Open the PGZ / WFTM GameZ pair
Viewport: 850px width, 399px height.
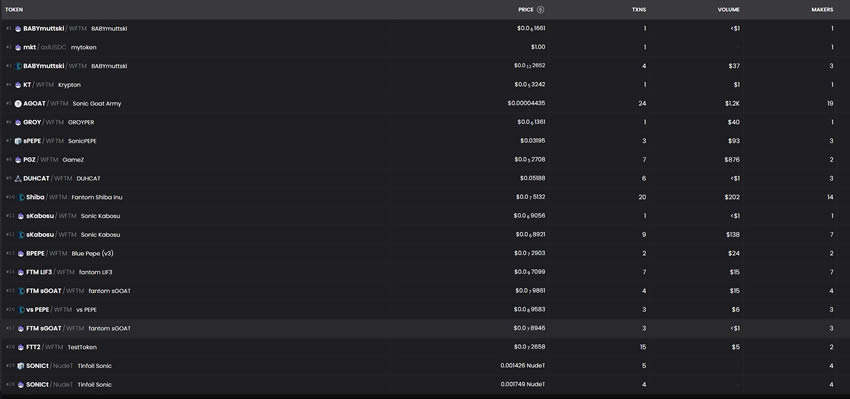[425, 160]
